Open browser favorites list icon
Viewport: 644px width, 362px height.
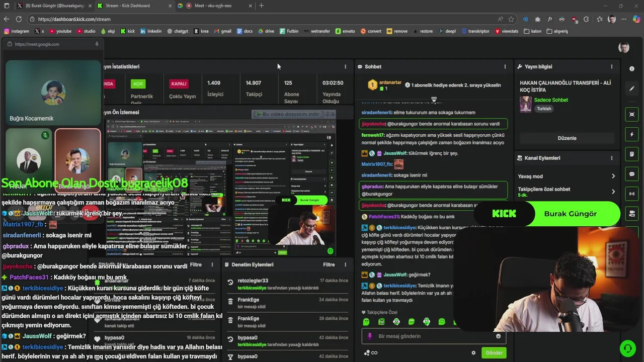pyautogui.click(x=600, y=19)
